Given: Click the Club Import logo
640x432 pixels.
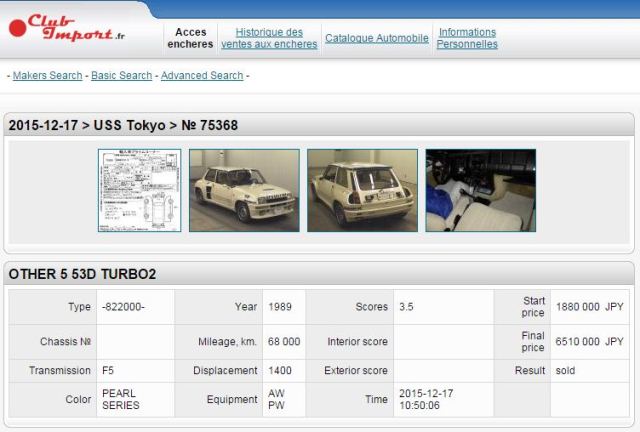Looking at the screenshot, I should coord(70,27).
